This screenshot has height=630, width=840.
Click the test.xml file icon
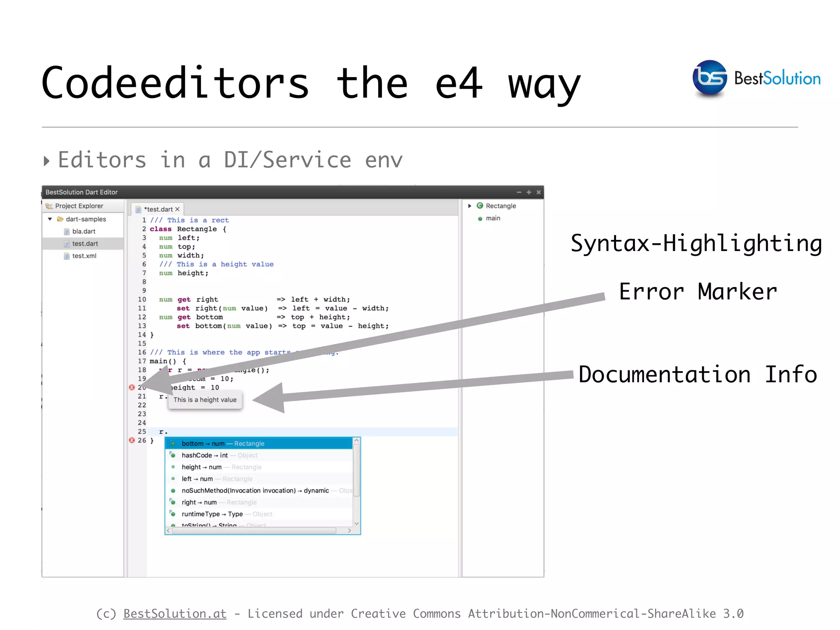pyautogui.click(x=66, y=256)
